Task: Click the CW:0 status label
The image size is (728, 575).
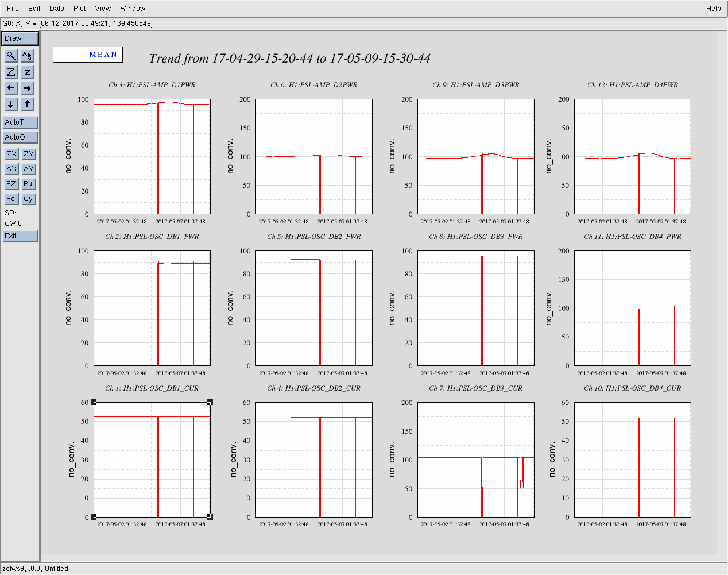Action: pos(13,223)
